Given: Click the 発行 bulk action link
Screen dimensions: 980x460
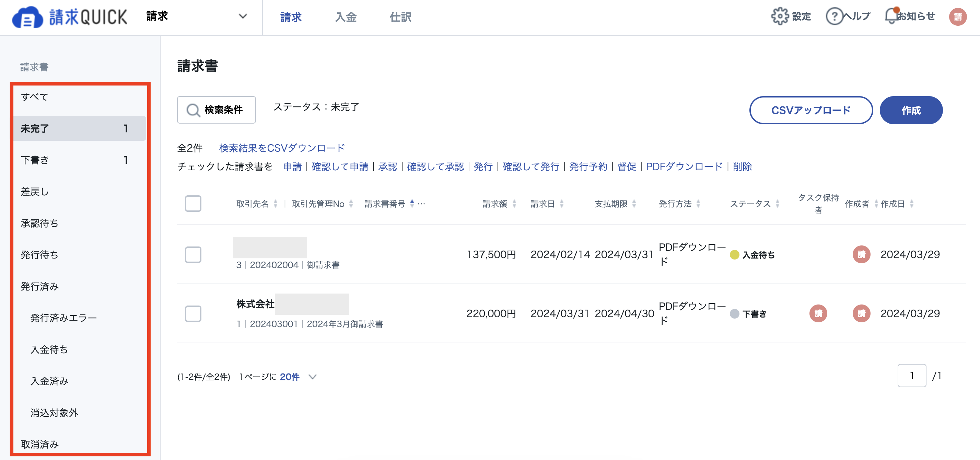Looking at the screenshot, I should click(x=483, y=166).
